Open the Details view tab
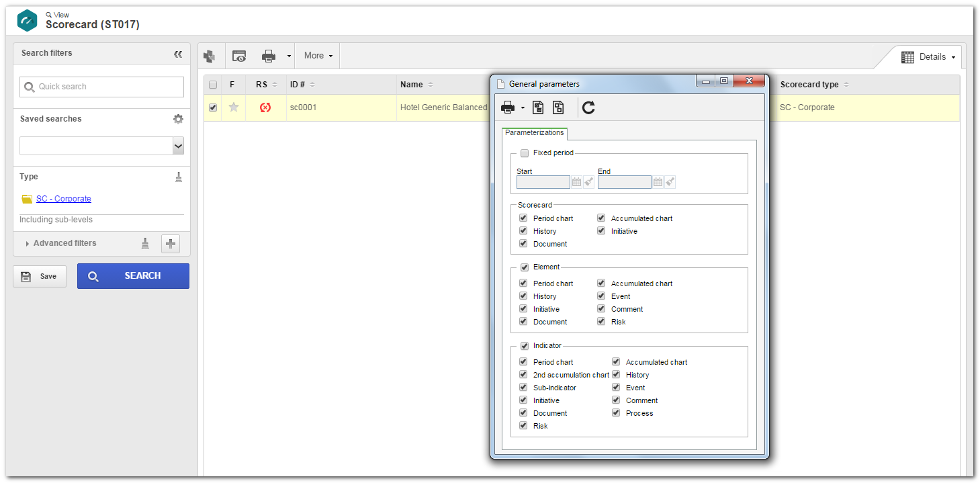Viewport: 980px width, 483px height. 928,57
